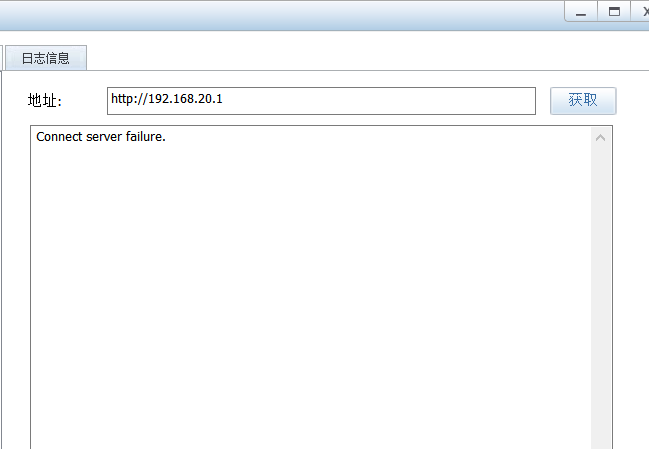
Task: Minimize the application window
Action: pos(581,12)
